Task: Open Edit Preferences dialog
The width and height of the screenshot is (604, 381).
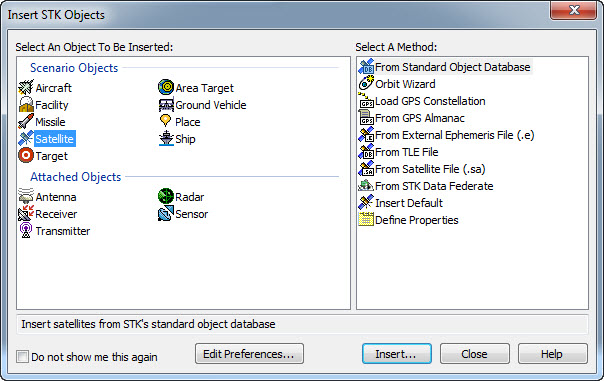Action: pos(249,354)
